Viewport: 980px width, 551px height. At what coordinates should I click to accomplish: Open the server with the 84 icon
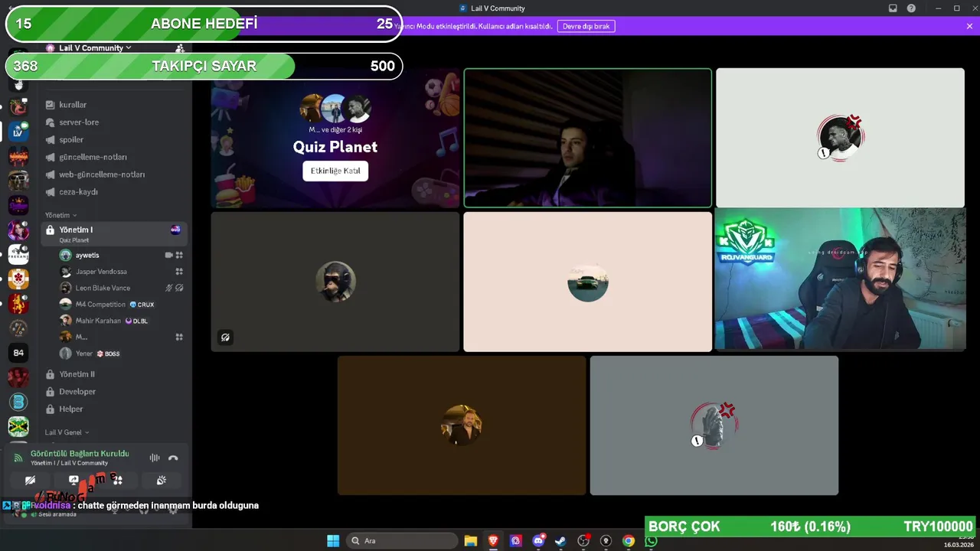coord(18,353)
